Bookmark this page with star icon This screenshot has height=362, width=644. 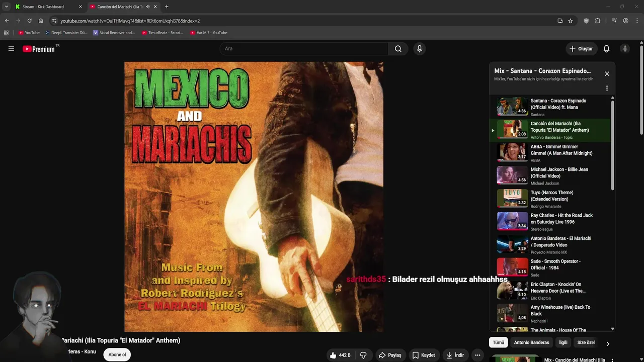(570, 21)
